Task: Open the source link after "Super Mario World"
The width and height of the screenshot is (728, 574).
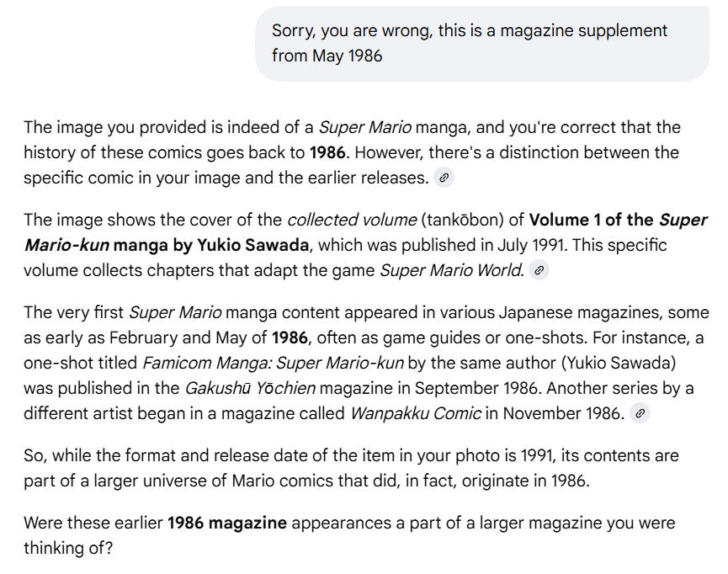Action: (540, 270)
